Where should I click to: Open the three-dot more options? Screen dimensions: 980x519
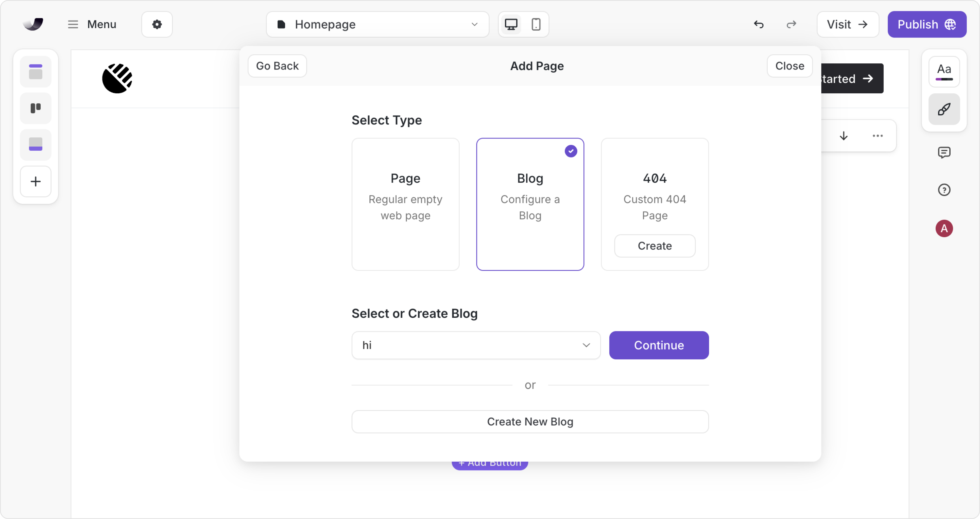pyautogui.click(x=877, y=136)
